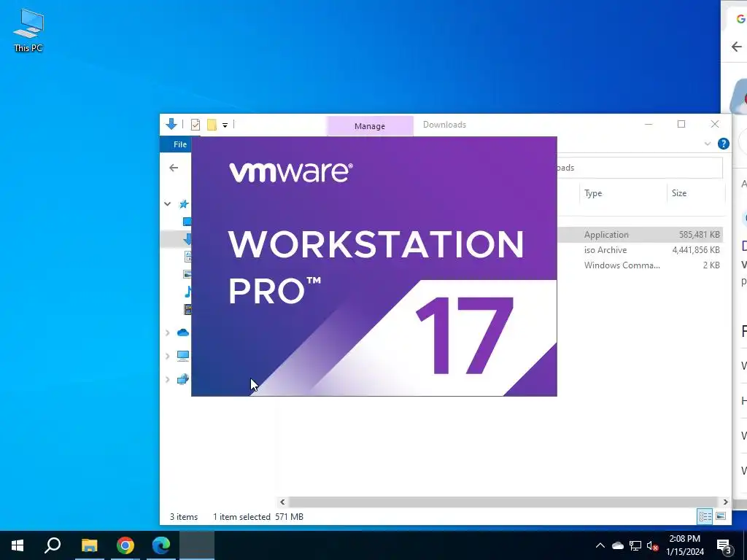Open the This PC desktop icon
The width and height of the screenshot is (747, 560).
click(x=28, y=29)
